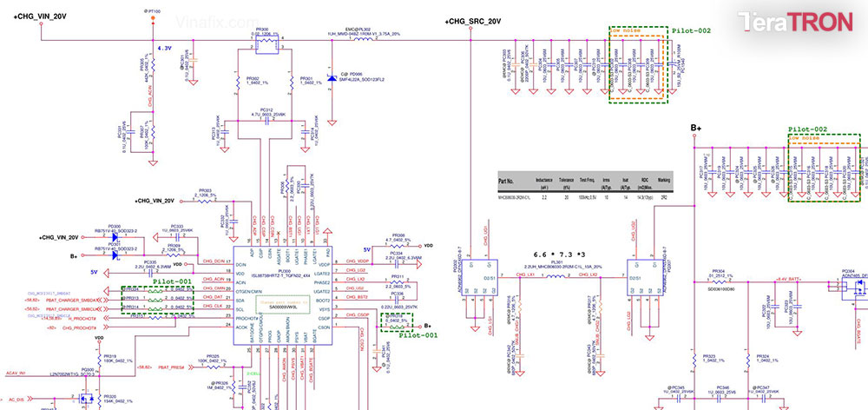The image size is (868, 410).
Task: Click the CHG_LX2 net name right of PL301
Action: point(588,274)
